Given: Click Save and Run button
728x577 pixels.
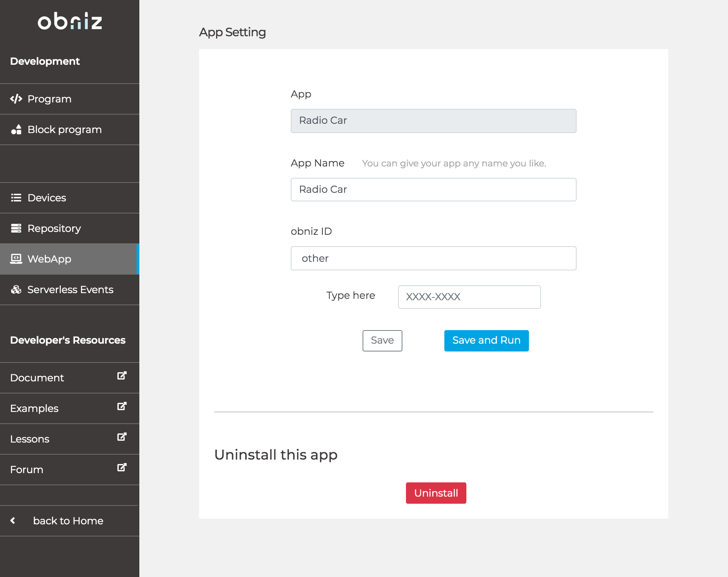Looking at the screenshot, I should tap(486, 341).
